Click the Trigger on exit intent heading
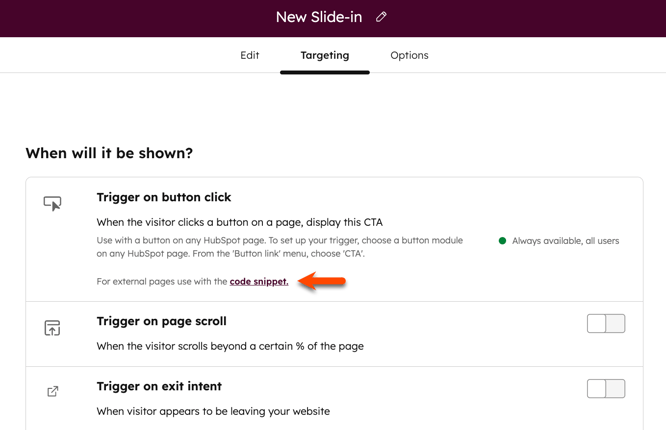The width and height of the screenshot is (666, 430). pos(159,386)
